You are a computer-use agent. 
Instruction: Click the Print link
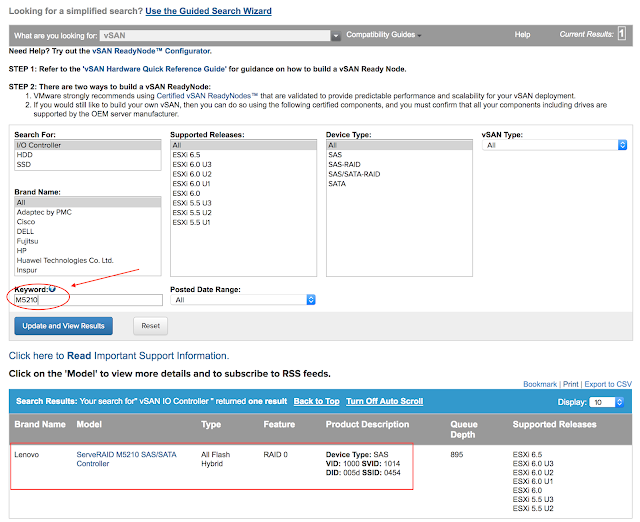[x=571, y=384]
